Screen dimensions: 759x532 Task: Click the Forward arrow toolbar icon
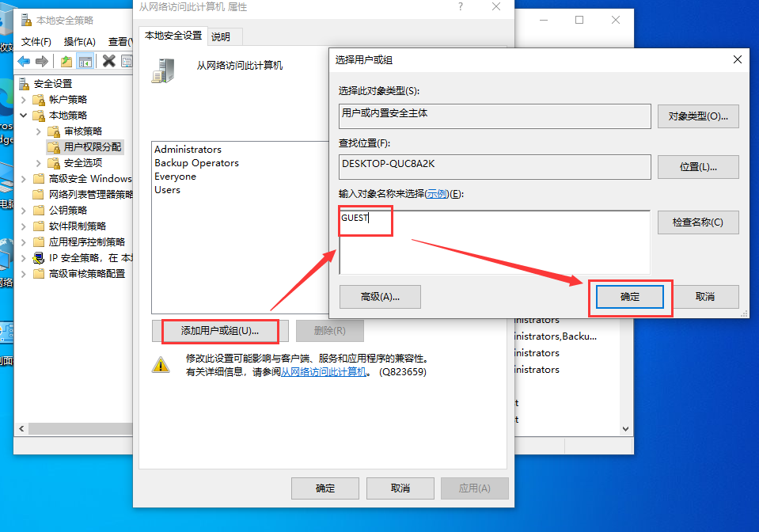point(41,61)
